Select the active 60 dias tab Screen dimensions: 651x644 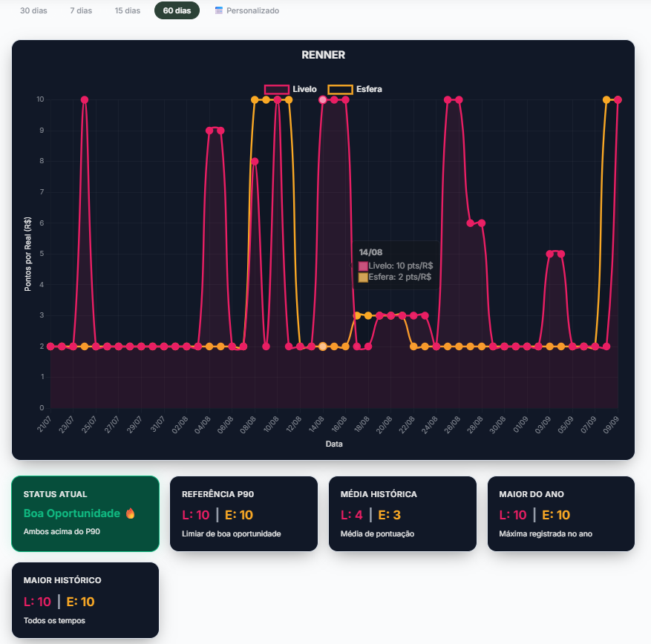177,10
